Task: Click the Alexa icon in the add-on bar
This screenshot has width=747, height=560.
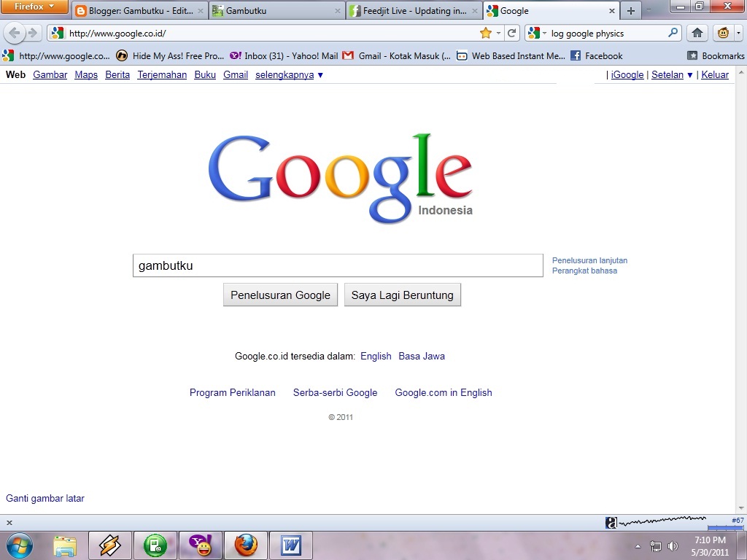Action: [x=611, y=522]
